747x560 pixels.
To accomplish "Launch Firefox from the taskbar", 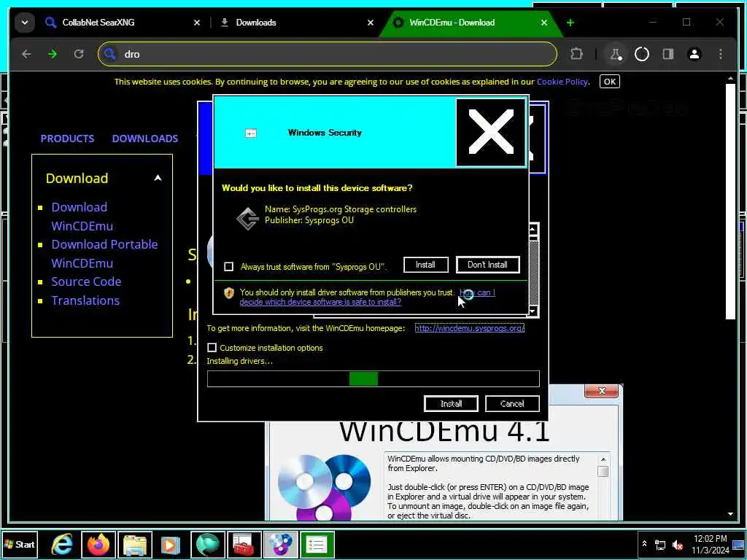I will [98, 544].
